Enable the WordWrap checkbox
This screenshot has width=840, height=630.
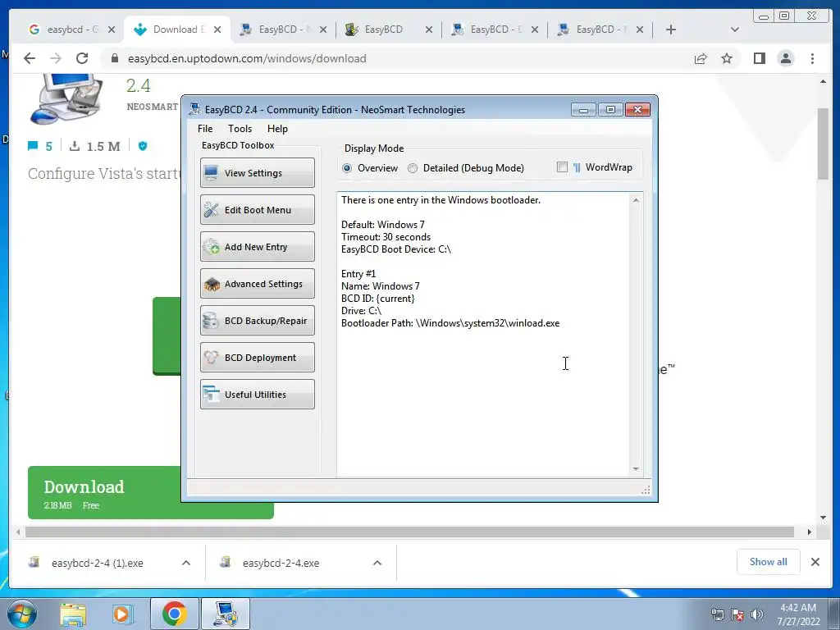coord(562,167)
